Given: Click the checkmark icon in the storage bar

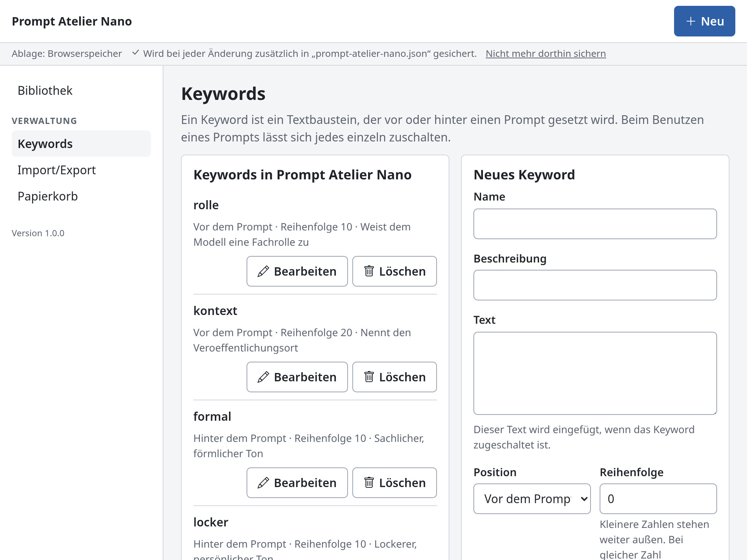Looking at the screenshot, I should click(x=135, y=53).
